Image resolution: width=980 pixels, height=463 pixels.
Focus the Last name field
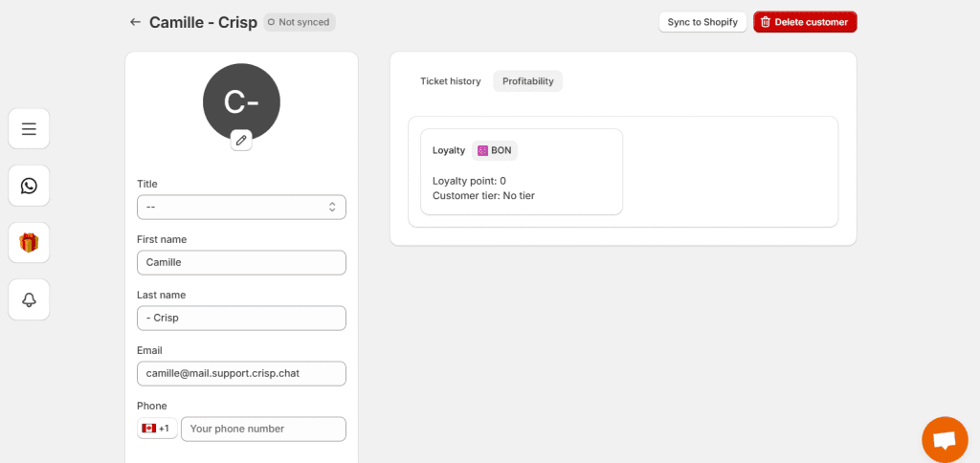tap(241, 318)
